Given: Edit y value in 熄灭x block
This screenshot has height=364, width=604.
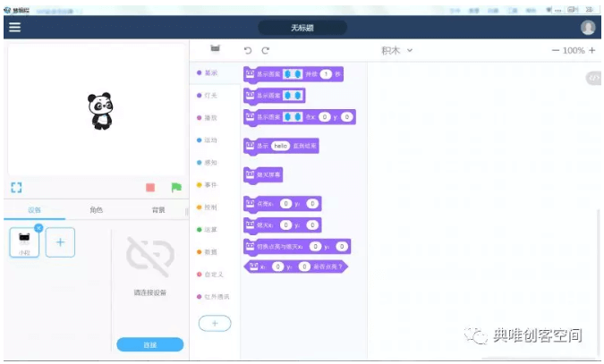Looking at the screenshot, I should 312,224.
